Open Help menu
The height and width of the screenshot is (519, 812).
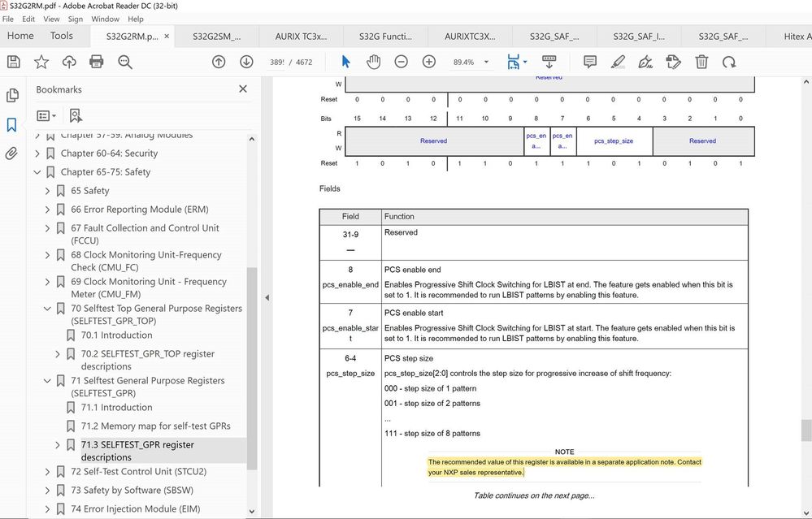136,19
